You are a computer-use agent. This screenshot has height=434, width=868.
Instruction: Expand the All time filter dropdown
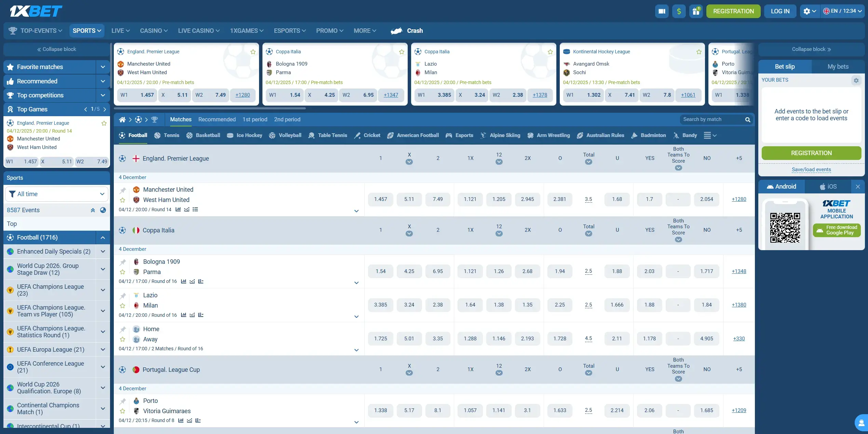pyautogui.click(x=56, y=194)
